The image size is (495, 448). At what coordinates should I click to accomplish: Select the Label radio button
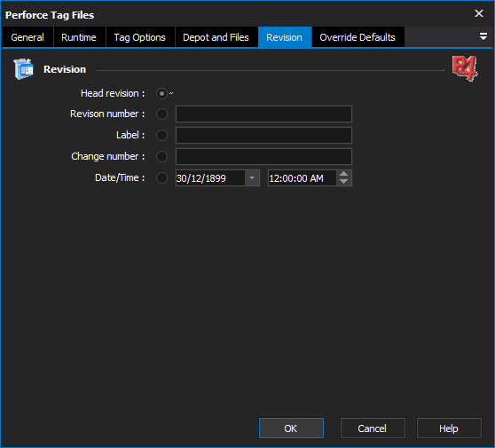coord(161,135)
